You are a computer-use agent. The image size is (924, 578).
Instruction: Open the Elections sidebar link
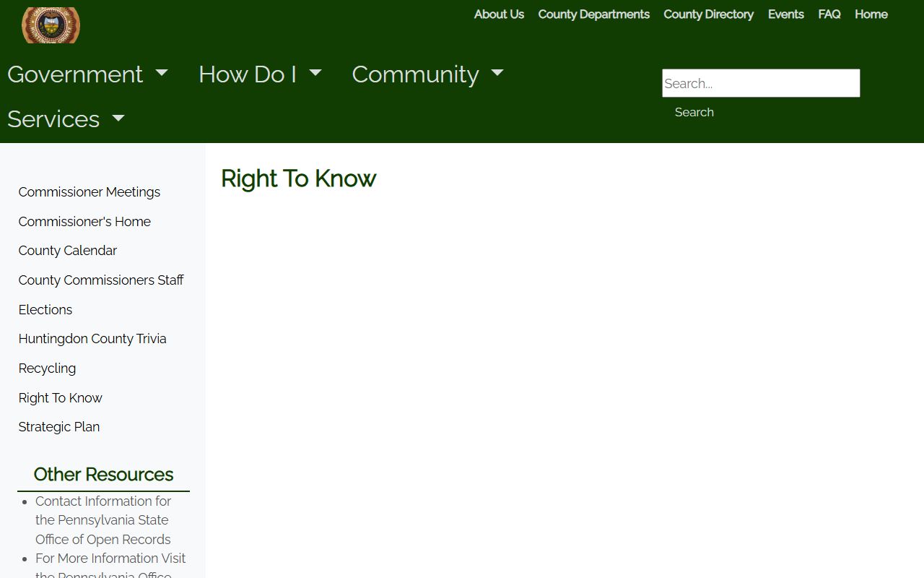(x=45, y=310)
